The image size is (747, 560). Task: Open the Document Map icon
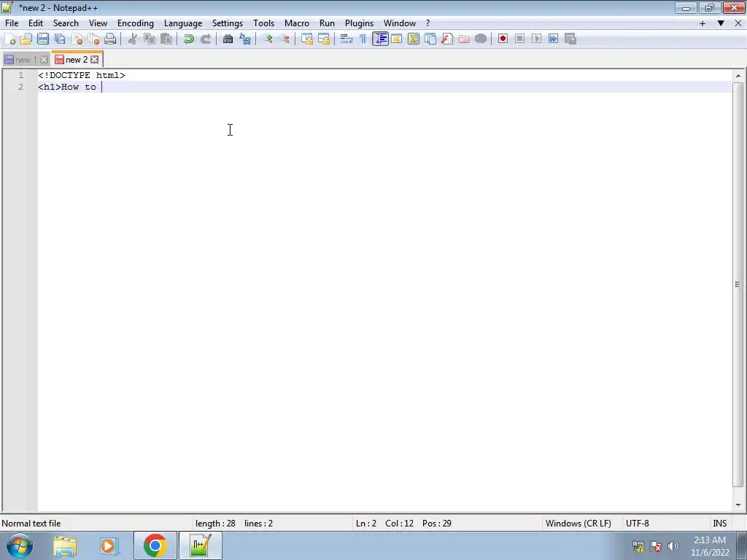[414, 39]
